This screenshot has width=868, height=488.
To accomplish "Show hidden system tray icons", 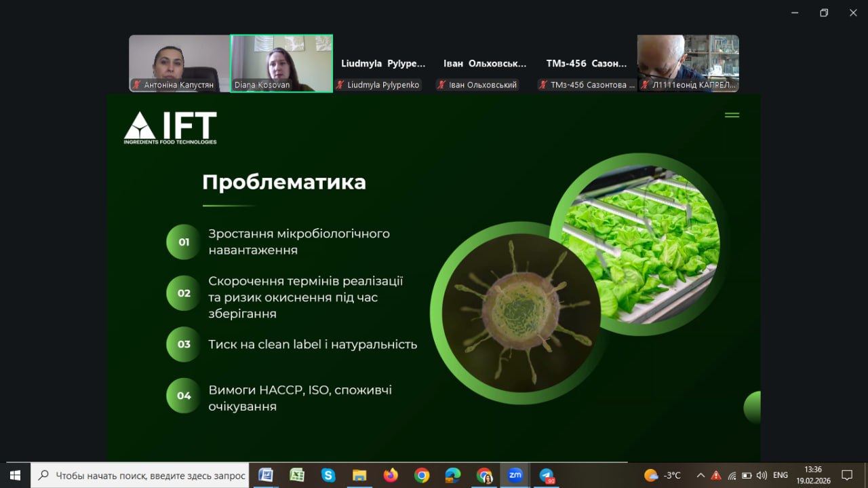I will [x=701, y=475].
